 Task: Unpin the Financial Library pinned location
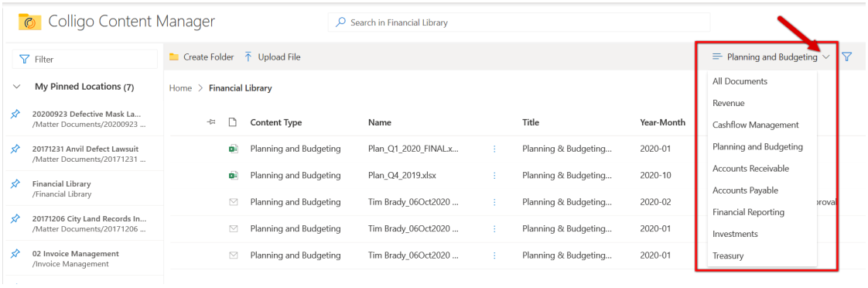(15, 184)
